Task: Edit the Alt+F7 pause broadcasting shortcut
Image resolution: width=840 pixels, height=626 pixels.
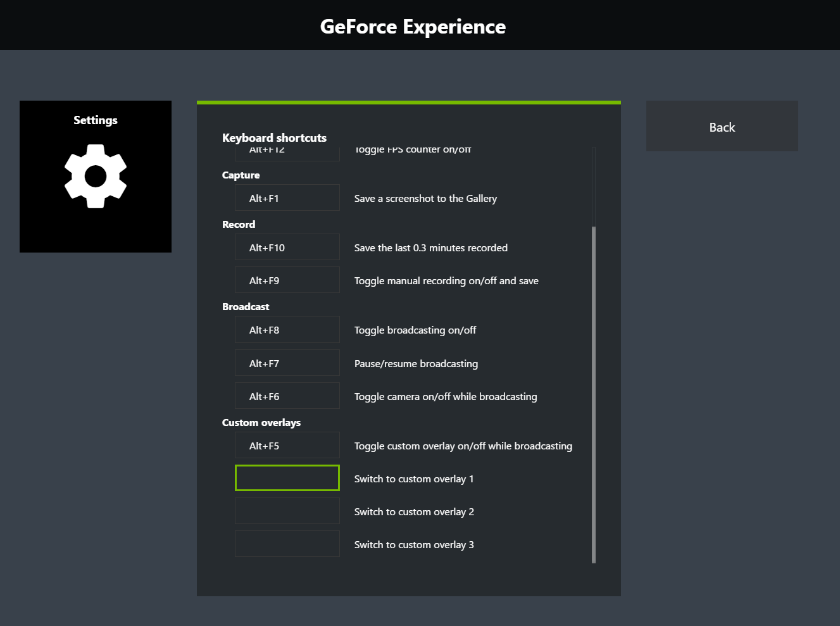Action: coord(287,363)
